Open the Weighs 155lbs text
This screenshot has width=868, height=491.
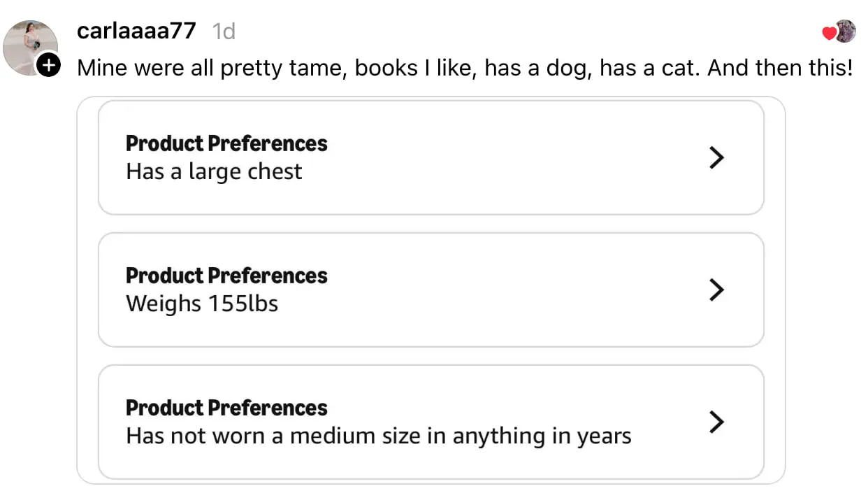click(x=202, y=304)
